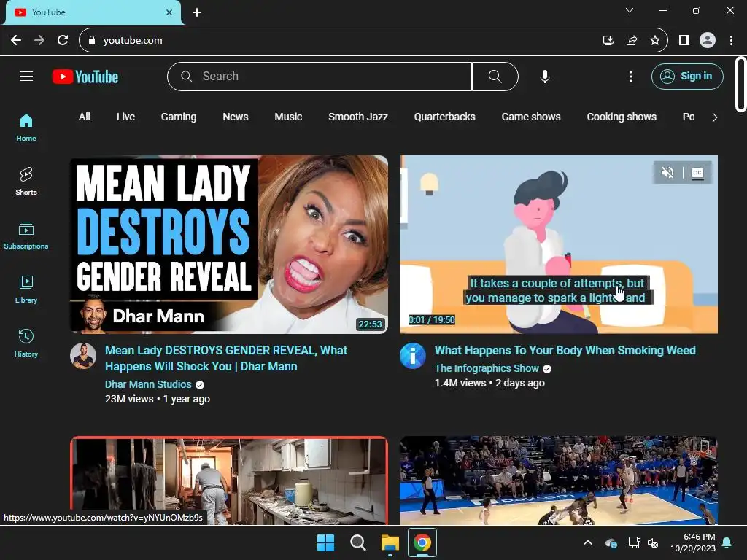Click install app icon in address bar
Viewport: 747px width, 560px height.
point(608,41)
